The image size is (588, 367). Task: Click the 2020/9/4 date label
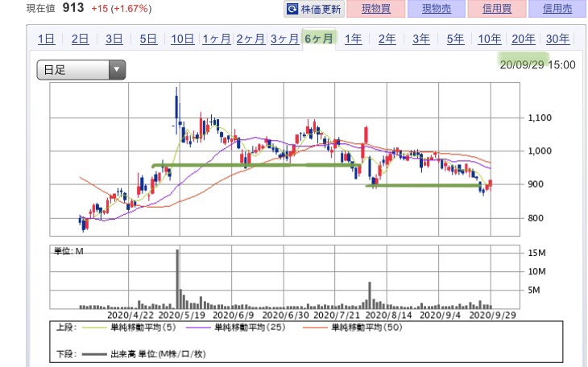pos(440,315)
